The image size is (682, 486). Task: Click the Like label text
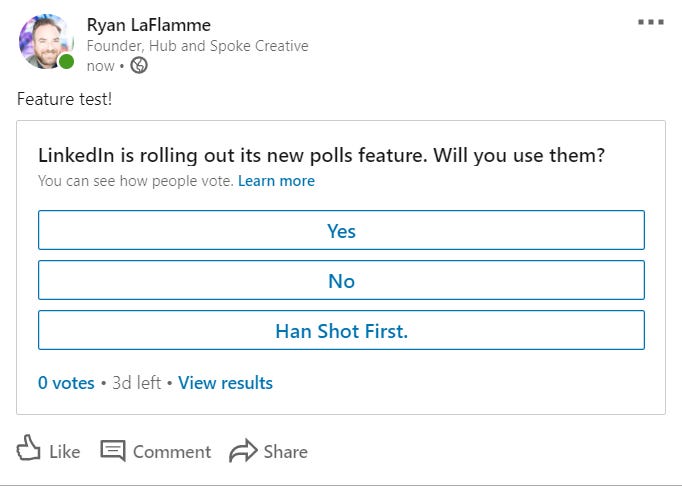pyautogui.click(x=64, y=452)
